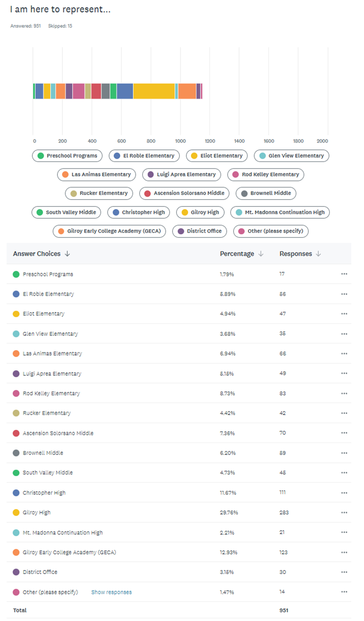Click the more actions icon for Rod Kelley Elementary
364x621 pixels.
pos(344,393)
